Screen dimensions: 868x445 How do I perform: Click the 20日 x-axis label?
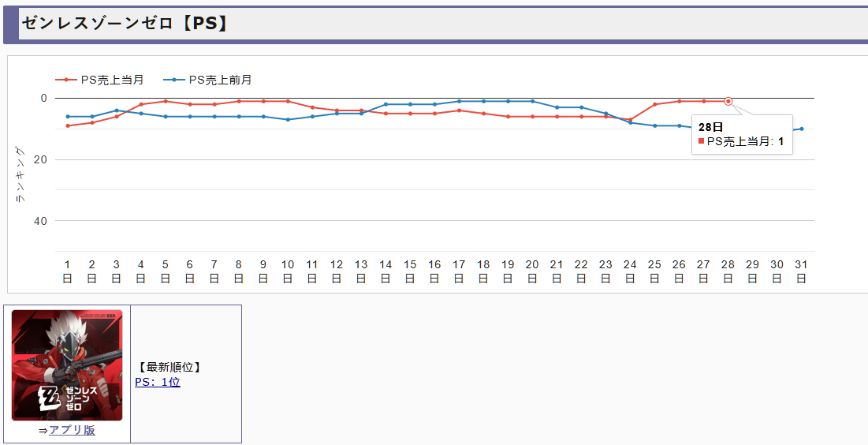532,271
